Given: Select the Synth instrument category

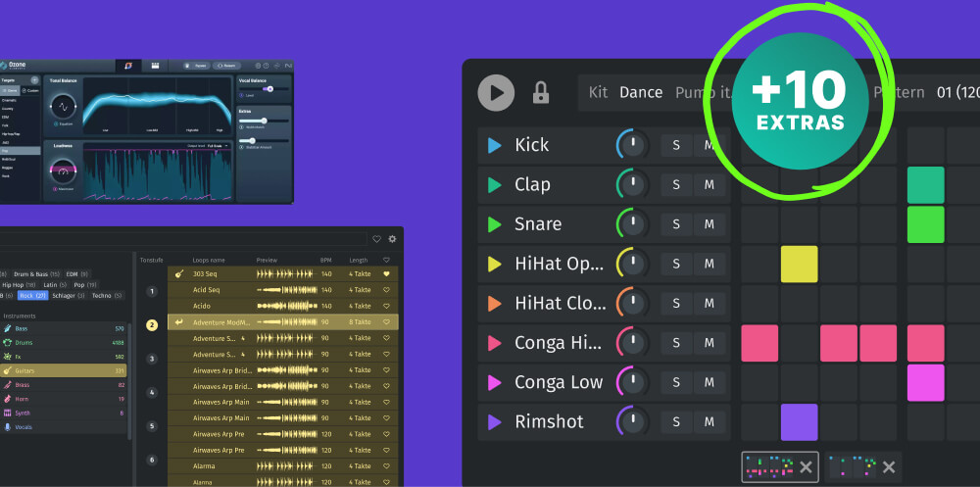Looking at the screenshot, I should point(63,414).
